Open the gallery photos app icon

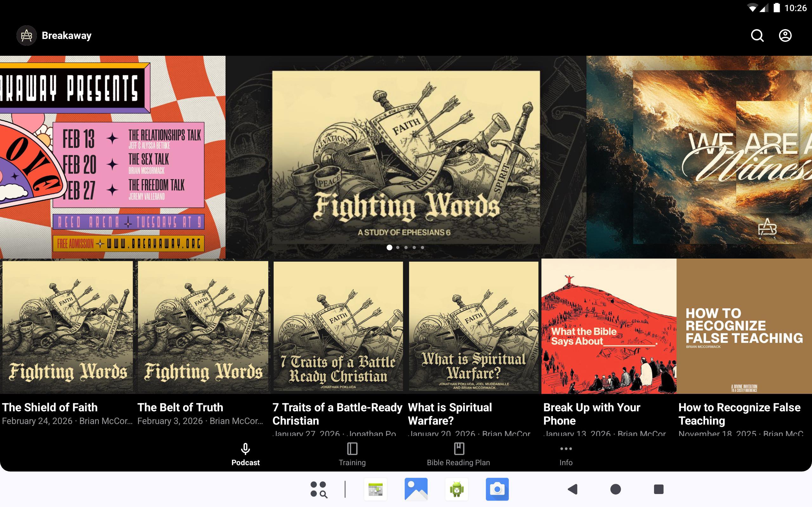pyautogui.click(x=416, y=489)
